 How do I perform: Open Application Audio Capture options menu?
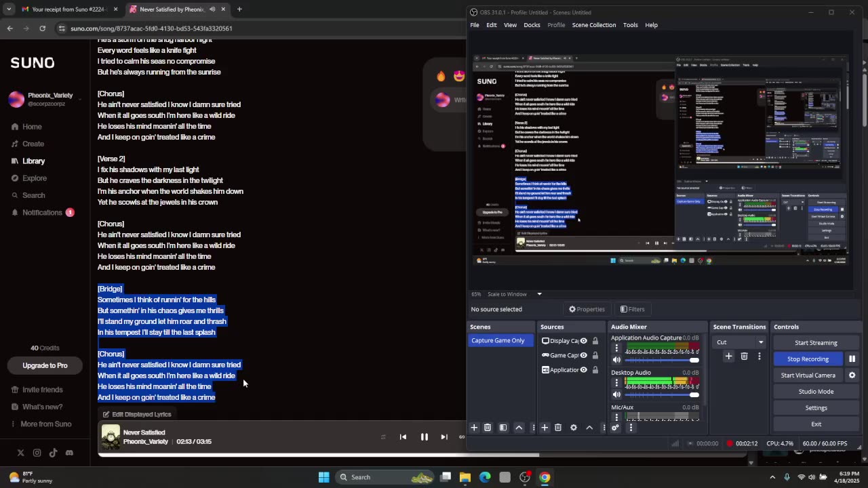tap(616, 348)
